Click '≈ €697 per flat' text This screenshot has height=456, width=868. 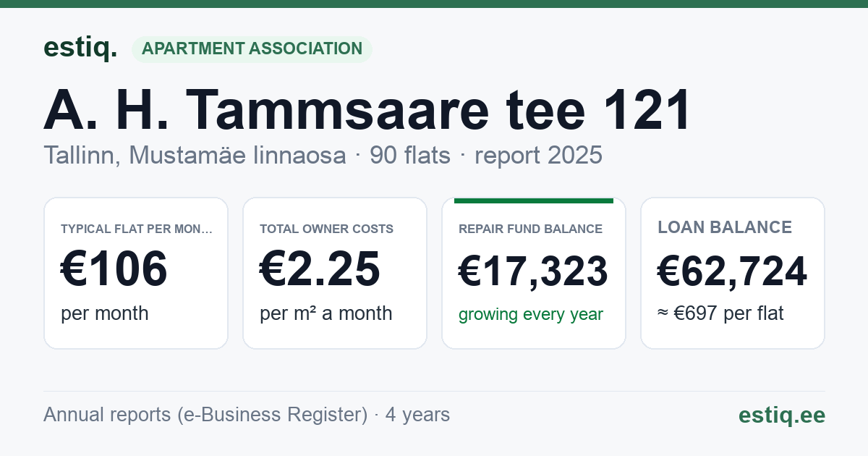click(x=720, y=313)
